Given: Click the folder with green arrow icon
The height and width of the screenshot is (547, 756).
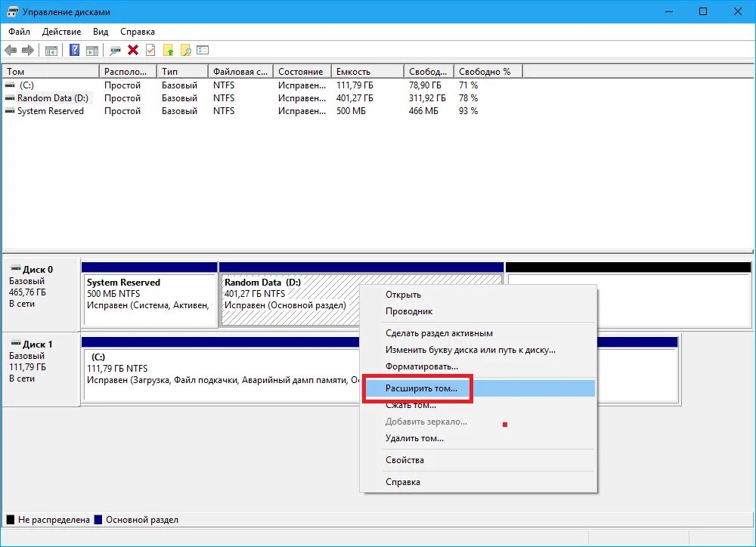Looking at the screenshot, I should pyautogui.click(x=169, y=50).
